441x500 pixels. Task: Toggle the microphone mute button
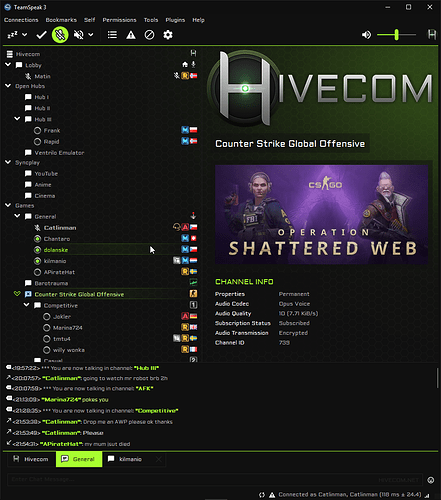[x=60, y=35]
